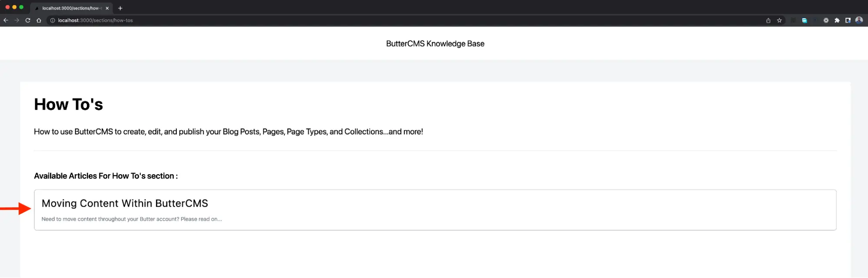
Task: Bookmark this page with the star icon
Action: [779, 20]
